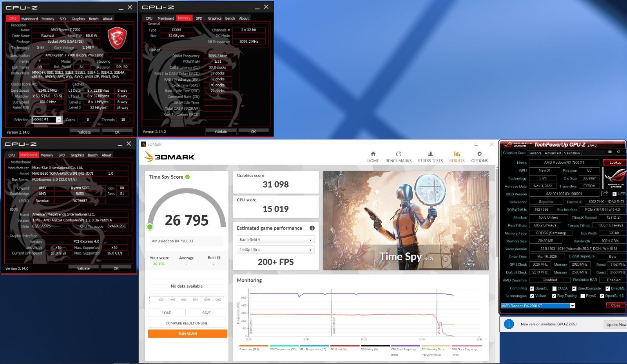Click the Update Now button
The height and width of the screenshot is (364, 627).
(616, 324)
